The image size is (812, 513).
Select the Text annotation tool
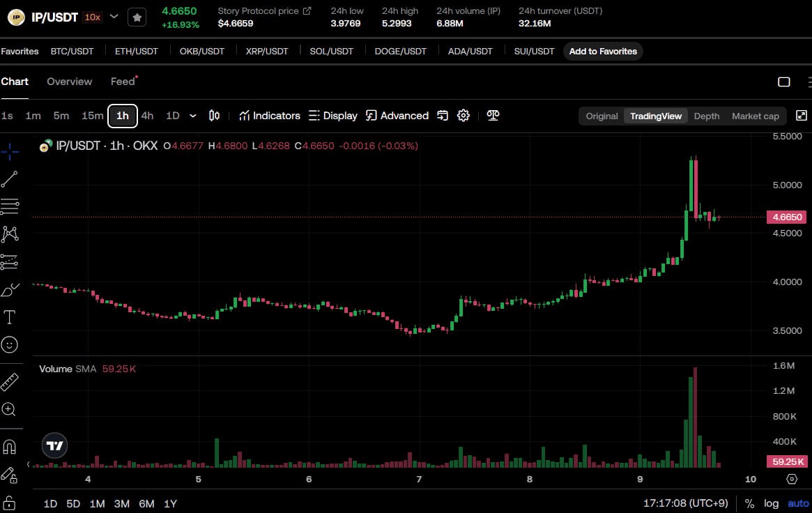[x=10, y=317]
